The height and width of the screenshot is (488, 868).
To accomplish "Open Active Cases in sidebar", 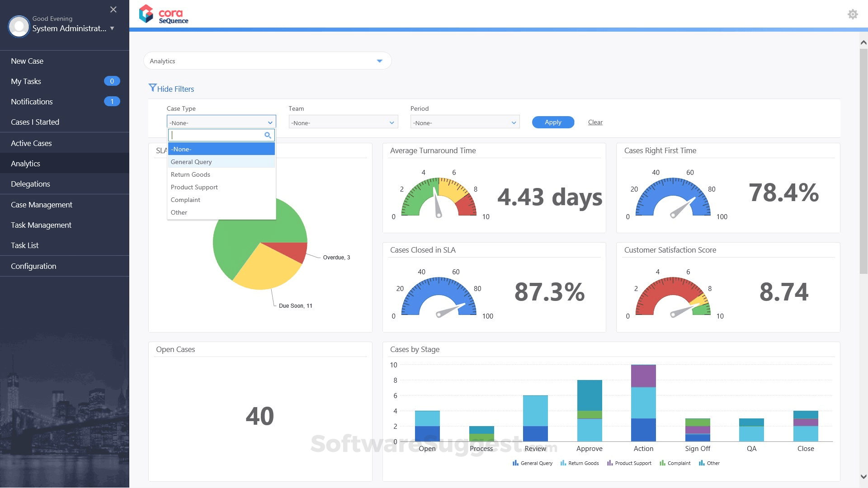I will click(31, 143).
